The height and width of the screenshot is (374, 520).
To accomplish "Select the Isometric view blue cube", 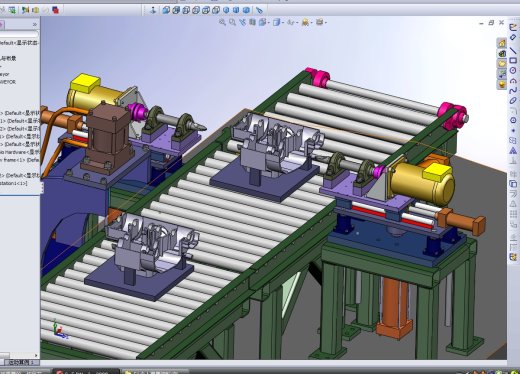I will tap(226, 10).
